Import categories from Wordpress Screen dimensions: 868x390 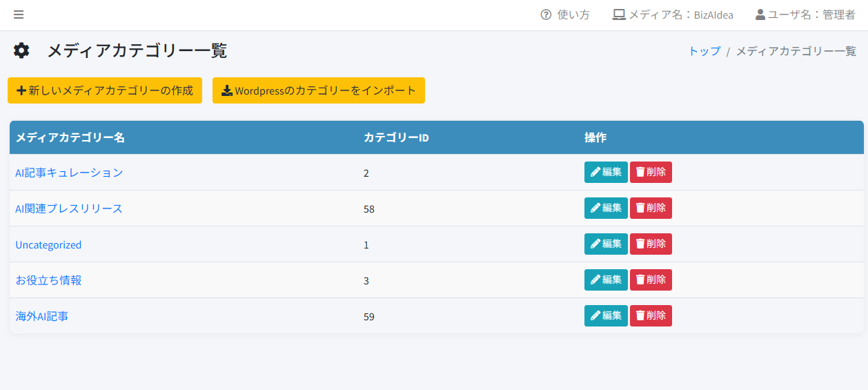pyautogui.click(x=318, y=90)
